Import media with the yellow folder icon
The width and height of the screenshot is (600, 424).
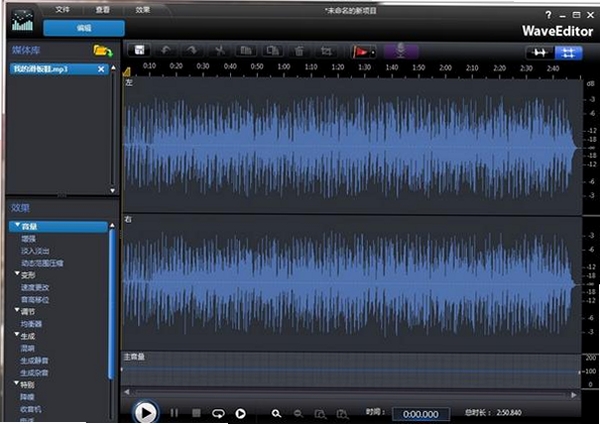[x=103, y=51]
